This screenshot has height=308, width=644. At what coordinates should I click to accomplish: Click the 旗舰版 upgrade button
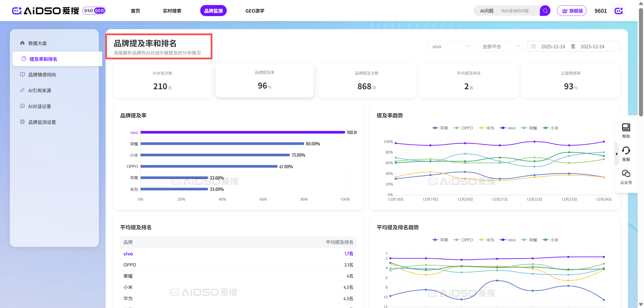(572, 11)
